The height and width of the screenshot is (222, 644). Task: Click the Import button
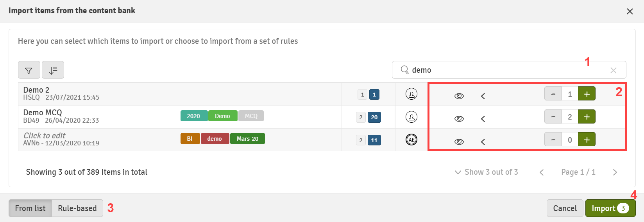coord(610,208)
